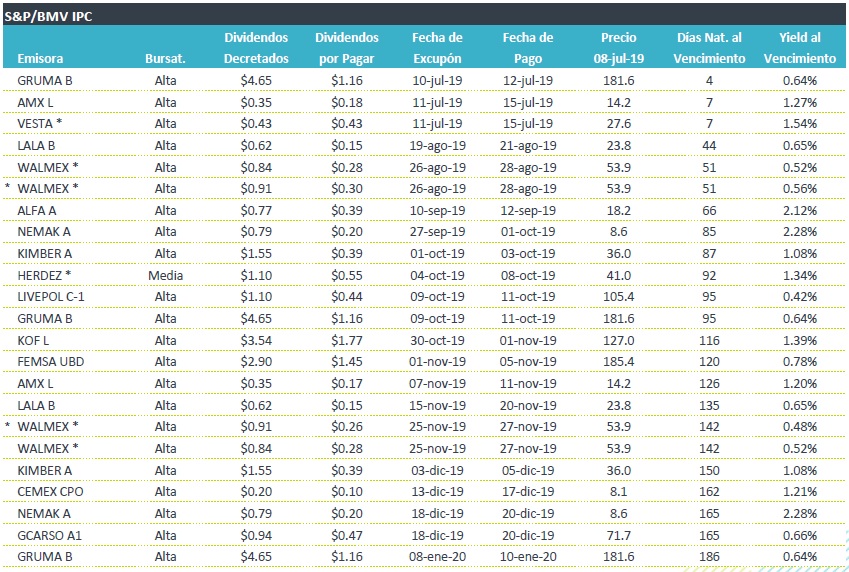Select the Fecha de Excupón header
Screen dimensions: 849x572
[437, 48]
